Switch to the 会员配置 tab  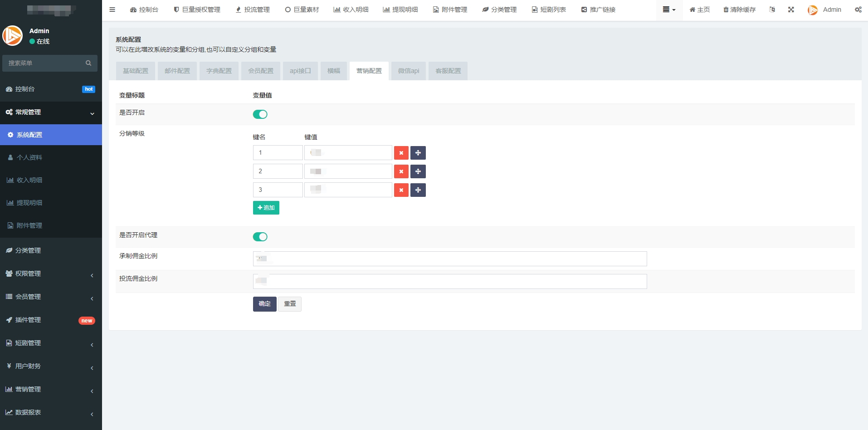(x=261, y=71)
